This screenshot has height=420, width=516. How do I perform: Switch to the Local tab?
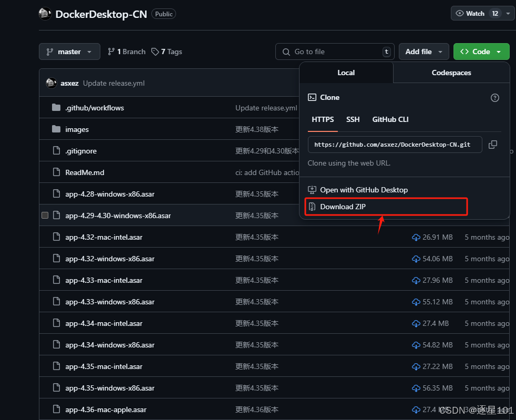[346, 73]
